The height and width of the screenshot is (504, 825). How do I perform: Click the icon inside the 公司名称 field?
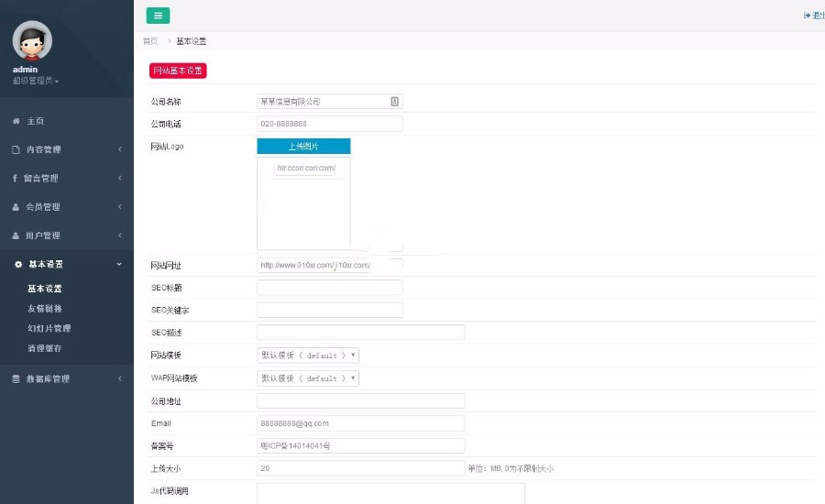pos(394,102)
